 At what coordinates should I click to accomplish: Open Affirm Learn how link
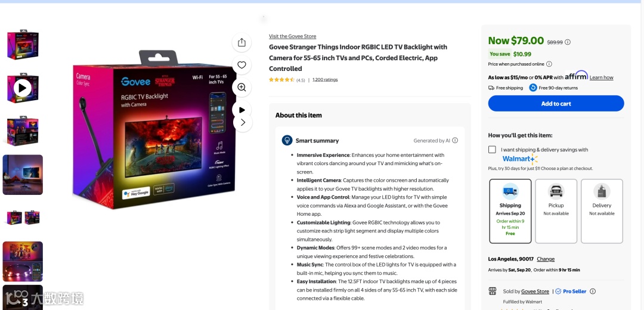[601, 77]
